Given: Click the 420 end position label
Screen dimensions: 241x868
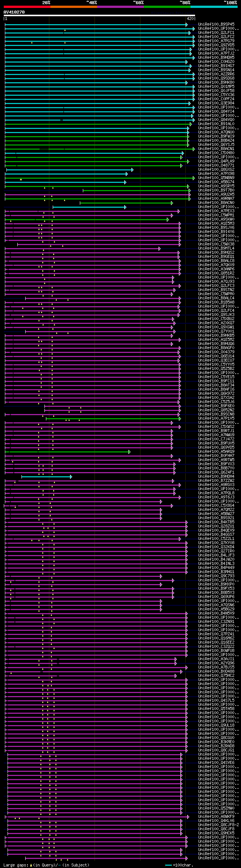Looking at the screenshot, I should [x=190, y=18].
